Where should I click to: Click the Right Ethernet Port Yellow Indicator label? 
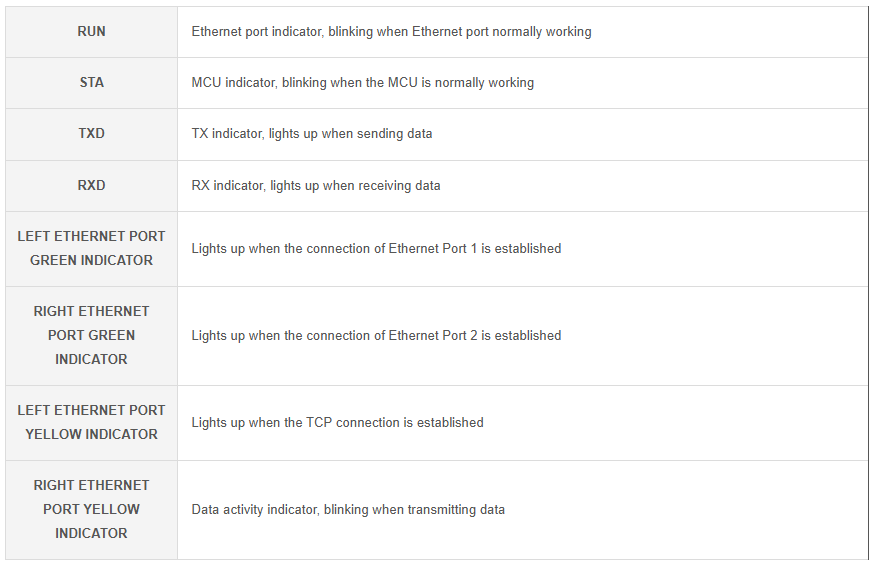[x=91, y=509]
